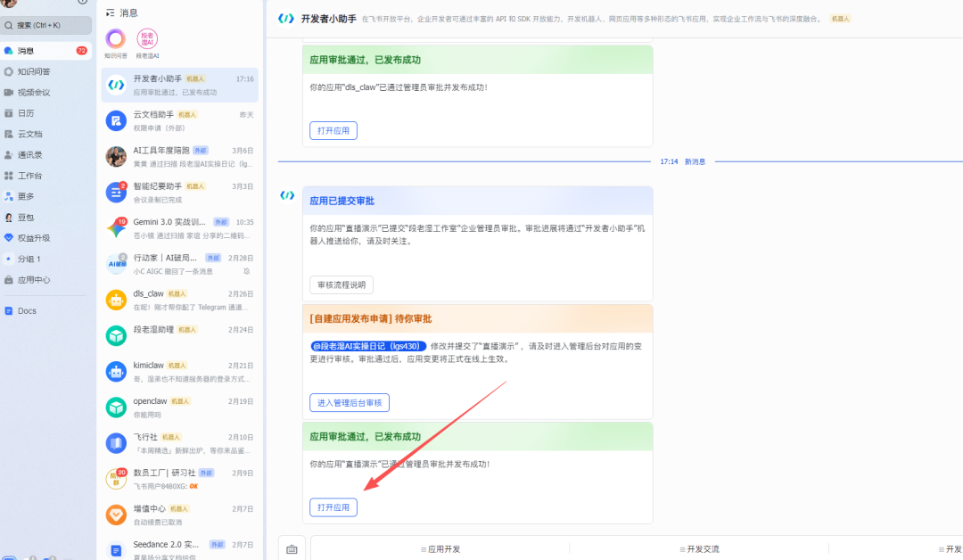Click 打开应用 under 直播演示 approval message
963x560 pixels.
(x=333, y=507)
